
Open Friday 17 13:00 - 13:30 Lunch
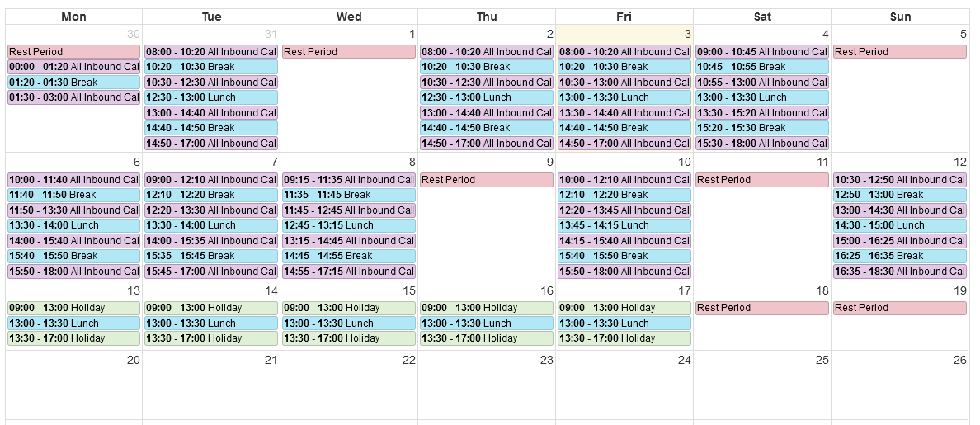click(624, 323)
